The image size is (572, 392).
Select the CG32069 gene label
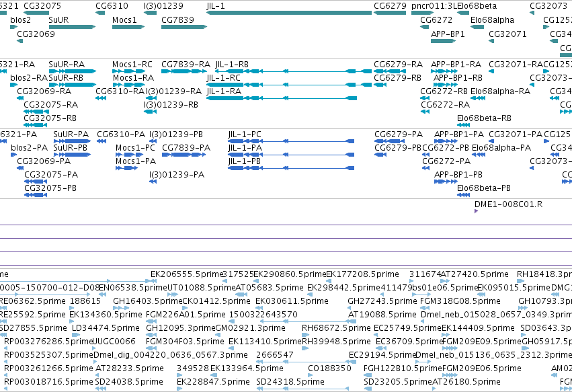pyautogui.click(x=36, y=34)
